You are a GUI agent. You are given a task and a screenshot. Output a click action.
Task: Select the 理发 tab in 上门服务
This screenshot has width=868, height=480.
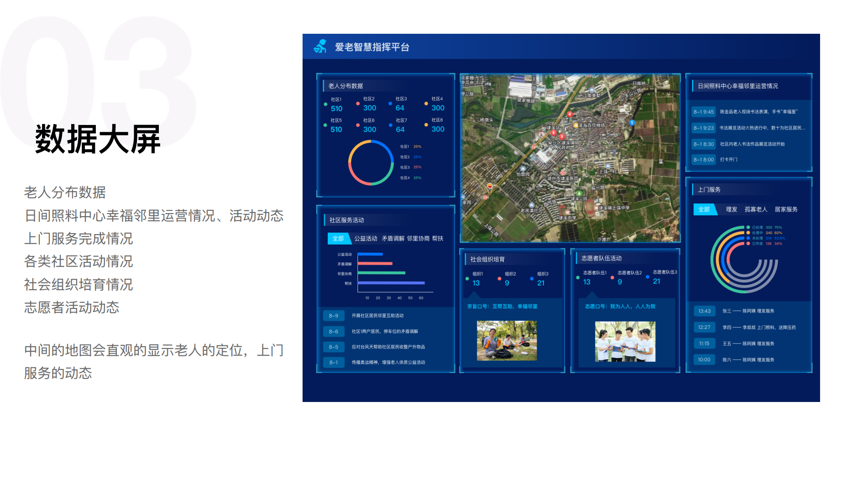point(732,209)
